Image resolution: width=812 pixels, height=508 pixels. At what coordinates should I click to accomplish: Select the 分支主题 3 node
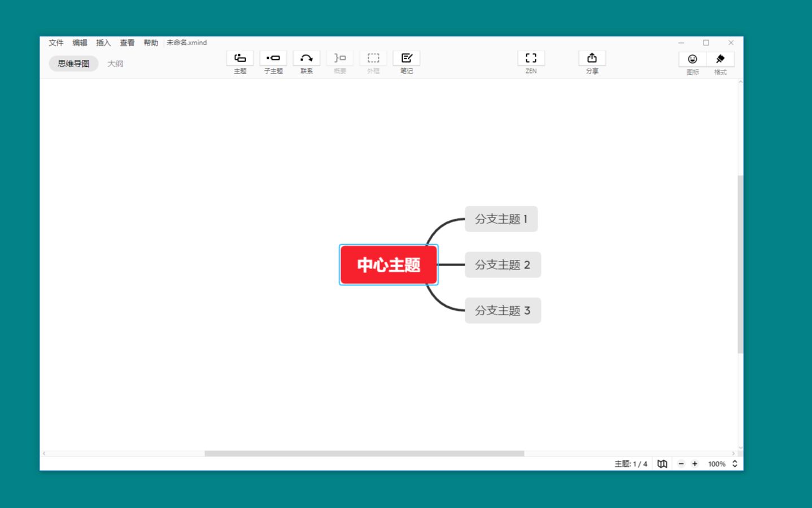tap(503, 311)
